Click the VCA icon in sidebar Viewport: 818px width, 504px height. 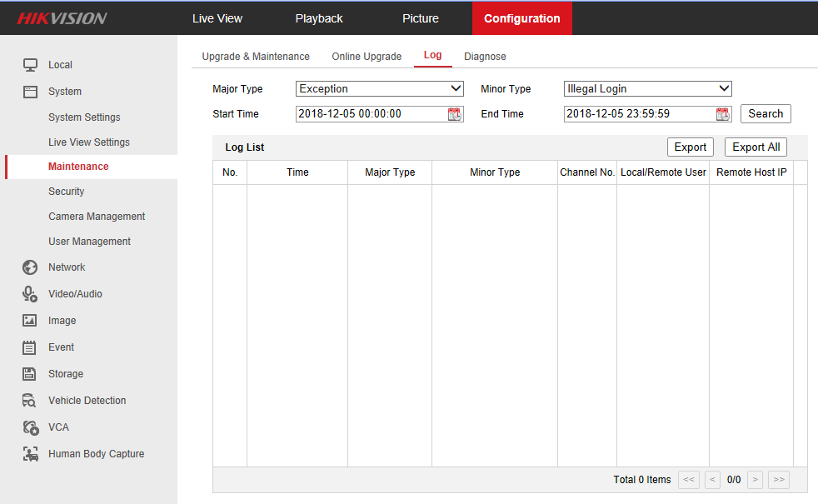[30, 427]
